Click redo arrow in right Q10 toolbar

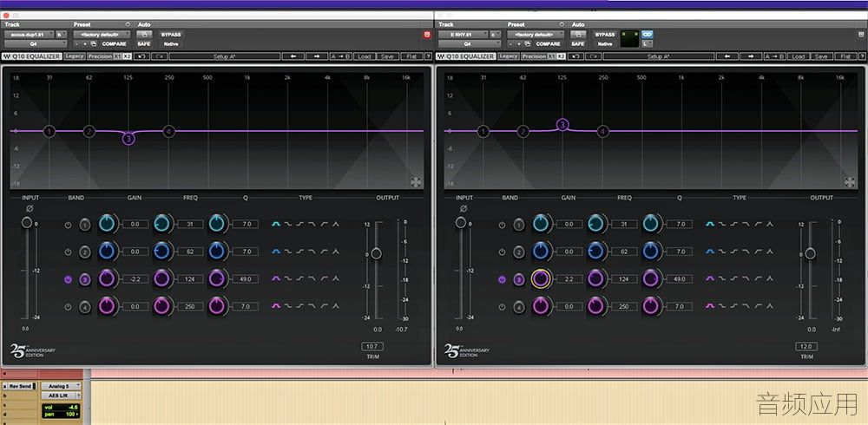pos(594,56)
